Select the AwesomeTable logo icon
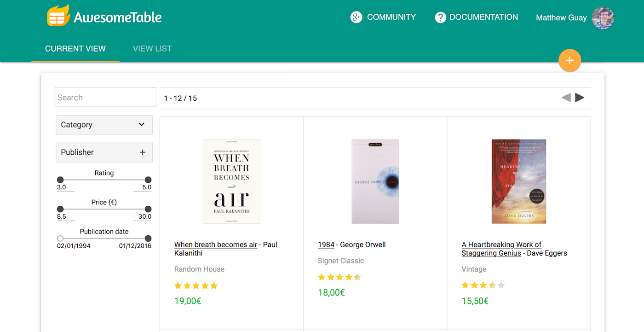Image resolution: width=644 pixels, height=332 pixels. pyautogui.click(x=58, y=16)
